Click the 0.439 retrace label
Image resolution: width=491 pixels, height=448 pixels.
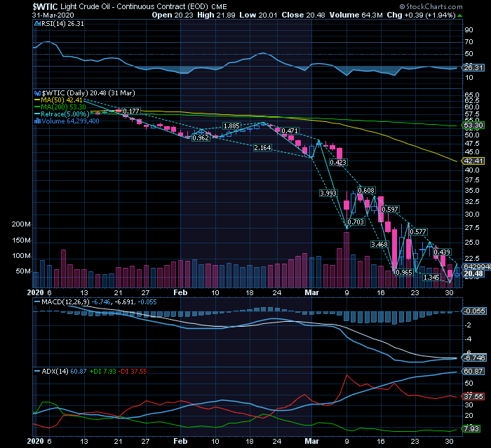(x=442, y=252)
